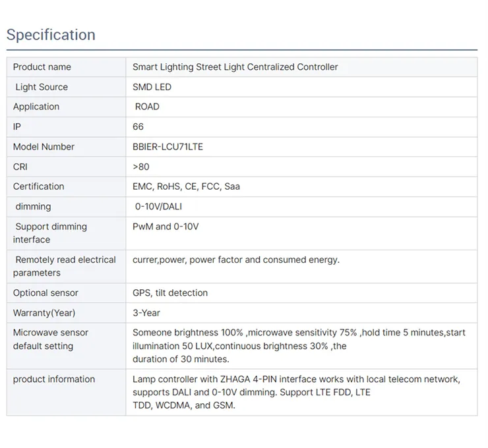Select Smart Lighting Street Light Centralized Controller text

coord(235,67)
